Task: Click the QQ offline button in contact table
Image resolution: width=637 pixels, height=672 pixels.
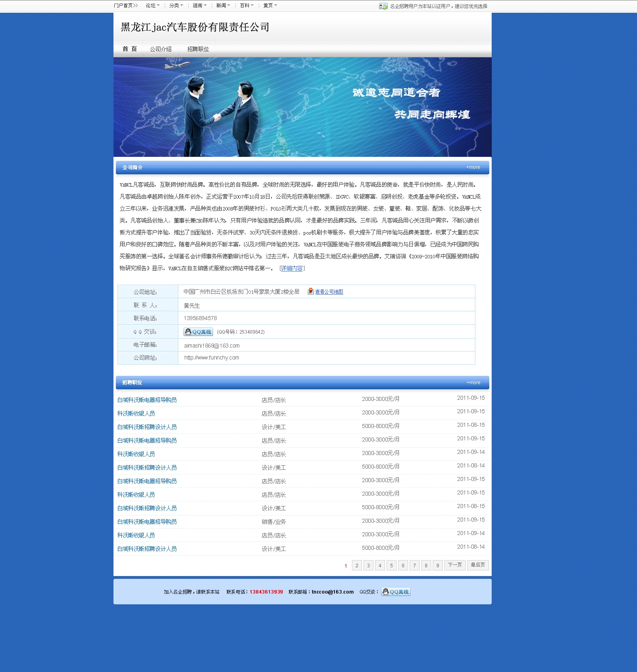Action: [x=198, y=332]
